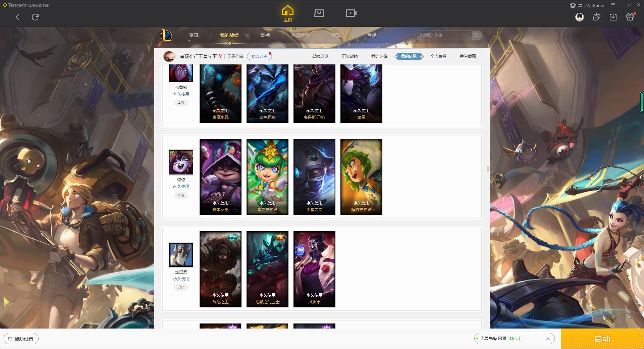Open the WeGame hamburger menu
Viewport: 644px width, 349px height.
pyautogui.click(x=613, y=5)
